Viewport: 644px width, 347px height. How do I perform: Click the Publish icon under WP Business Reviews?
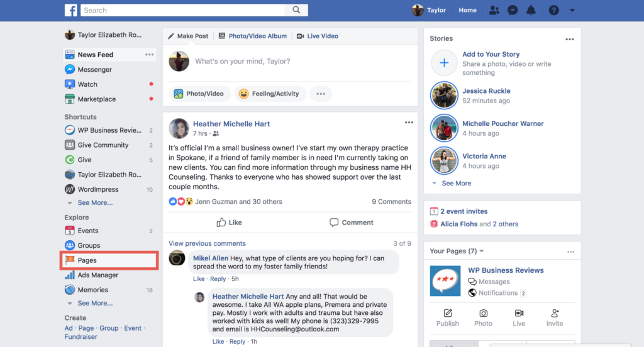(447, 318)
